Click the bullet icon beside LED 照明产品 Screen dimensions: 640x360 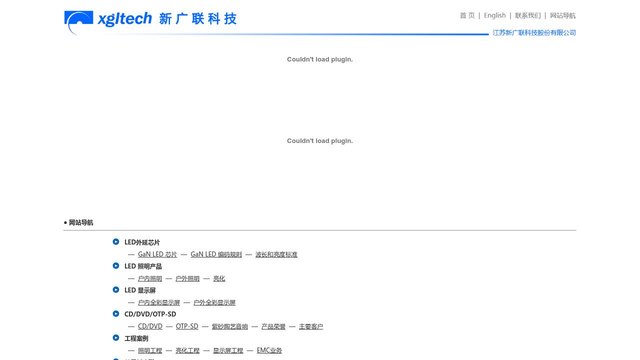pos(116,266)
